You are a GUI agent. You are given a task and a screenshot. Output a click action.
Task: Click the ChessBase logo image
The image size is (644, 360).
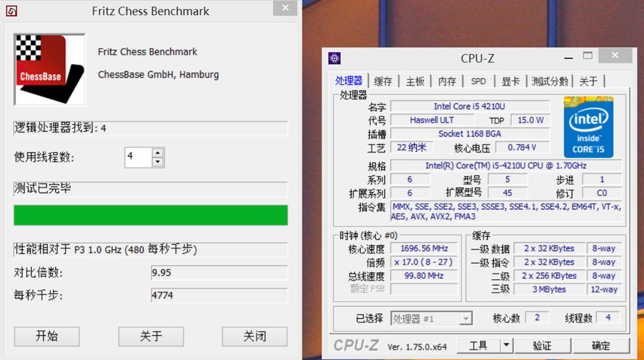click(x=50, y=69)
